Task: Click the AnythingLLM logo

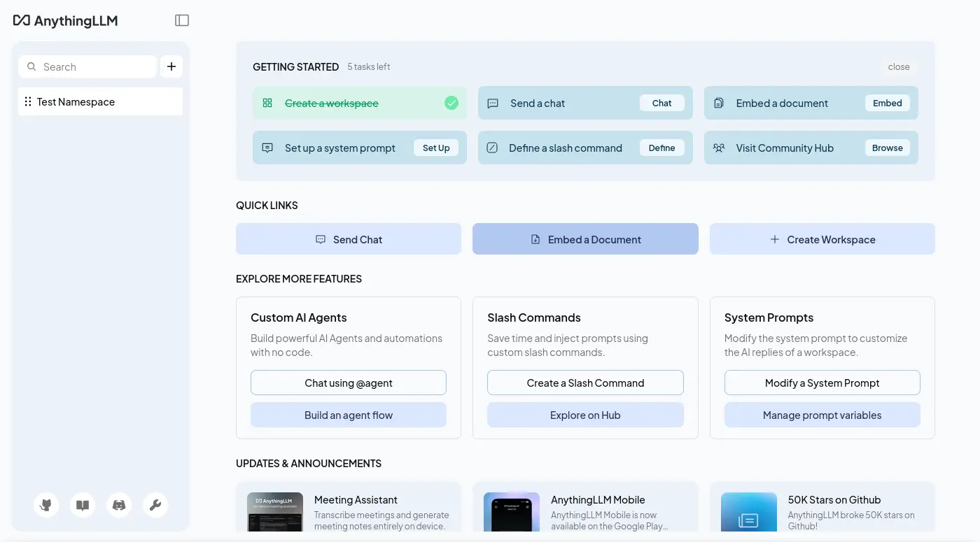Action: pyautogui.click(x=66, y=21)
